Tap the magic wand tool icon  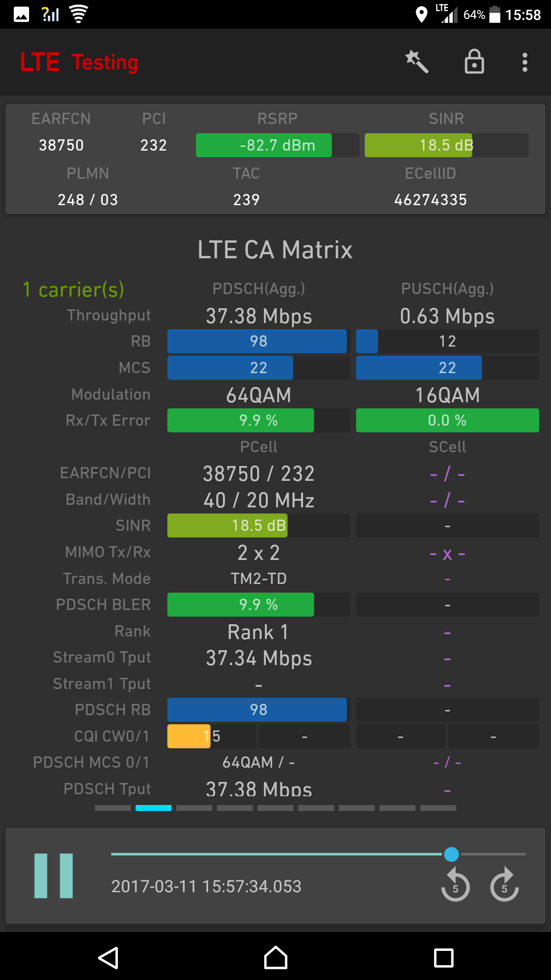click(x=417, y=62)
